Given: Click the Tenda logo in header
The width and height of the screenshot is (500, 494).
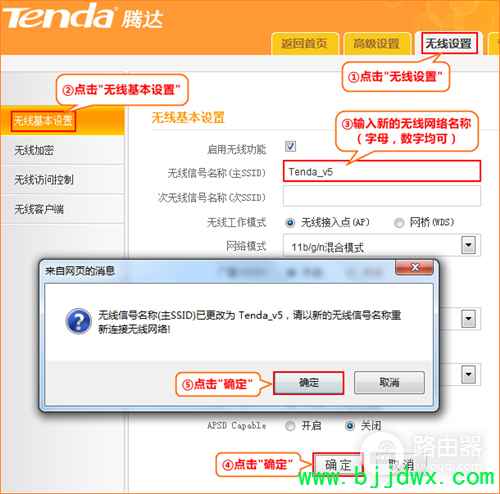Looking at the screenshot, I should coord(83,16).
